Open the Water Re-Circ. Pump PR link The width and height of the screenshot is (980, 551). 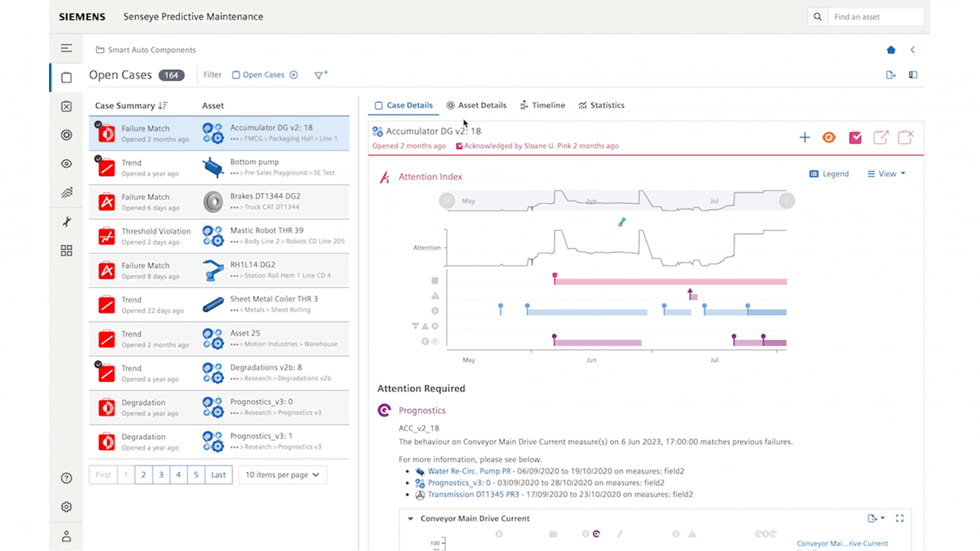point(469,471)
